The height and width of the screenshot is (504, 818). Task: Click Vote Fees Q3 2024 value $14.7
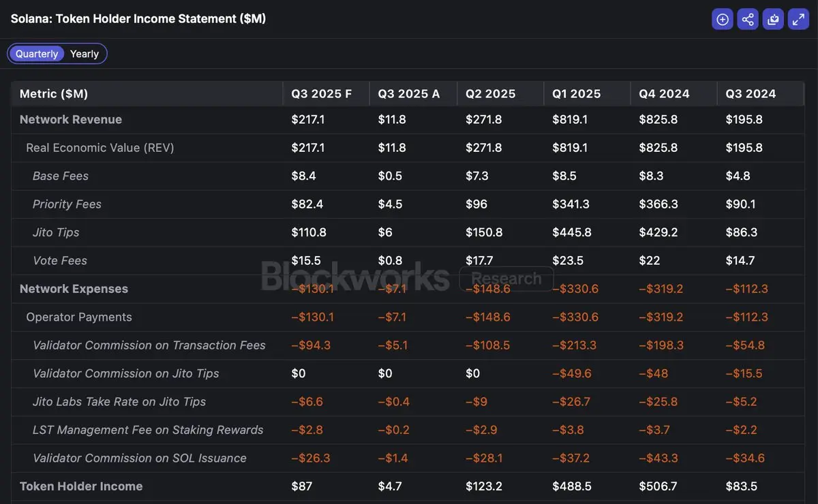tap(740, 260)
